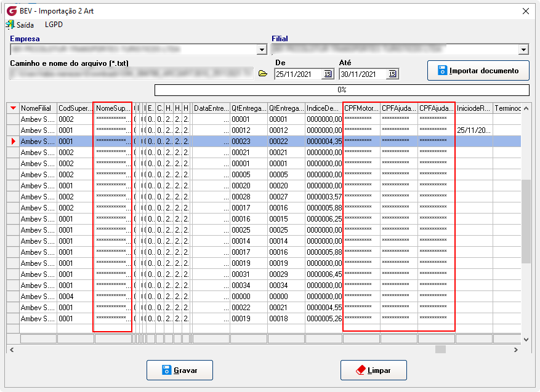Screen dimensions: 540x392
Task: Click the Saída exit icon in menu
Action: (10, 25)
